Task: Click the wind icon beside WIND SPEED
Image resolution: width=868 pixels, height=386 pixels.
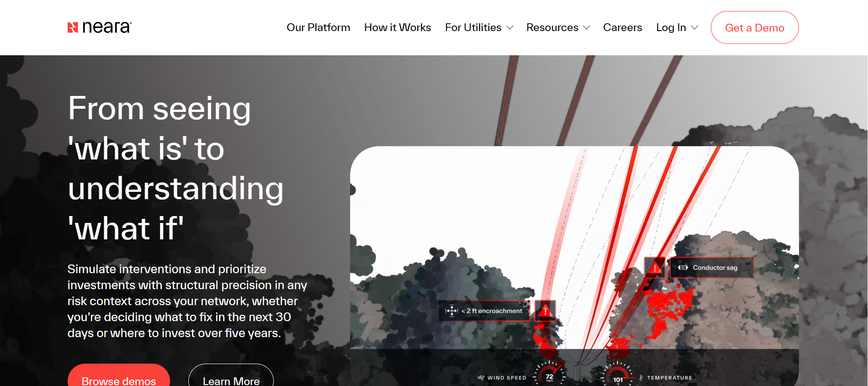Action: pos(481,378)
